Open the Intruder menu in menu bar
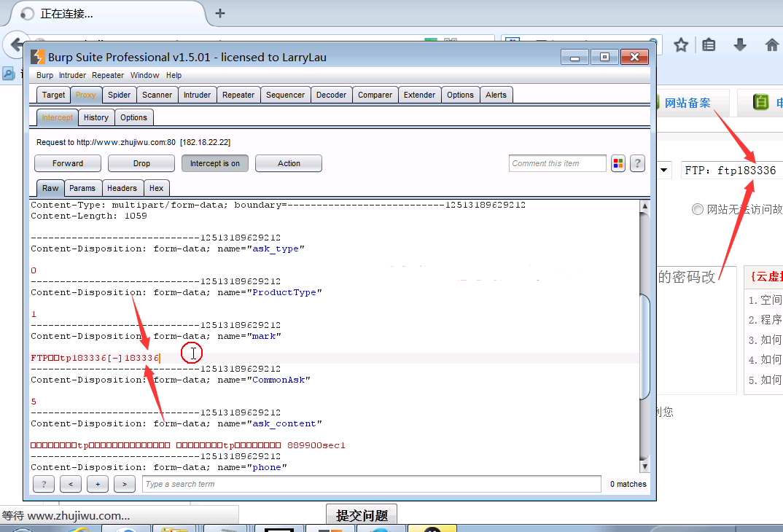Screen dimensions: 783x532 pyautogui.click(x=72, y=75)
